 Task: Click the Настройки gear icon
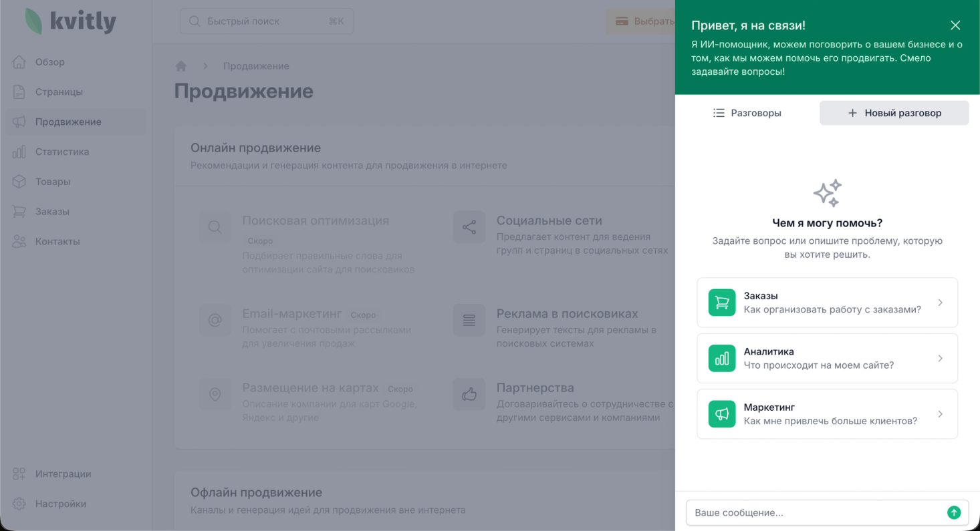[19, 504]
